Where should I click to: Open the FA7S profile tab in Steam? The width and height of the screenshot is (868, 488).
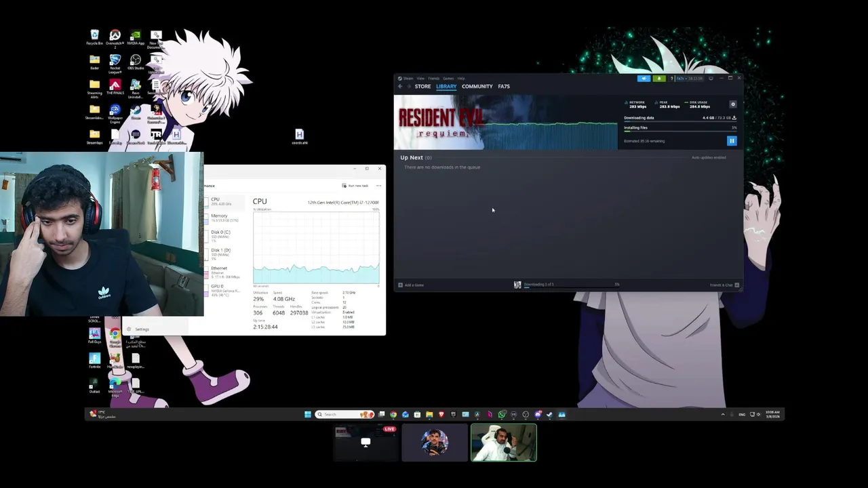[x=504, y=87]
